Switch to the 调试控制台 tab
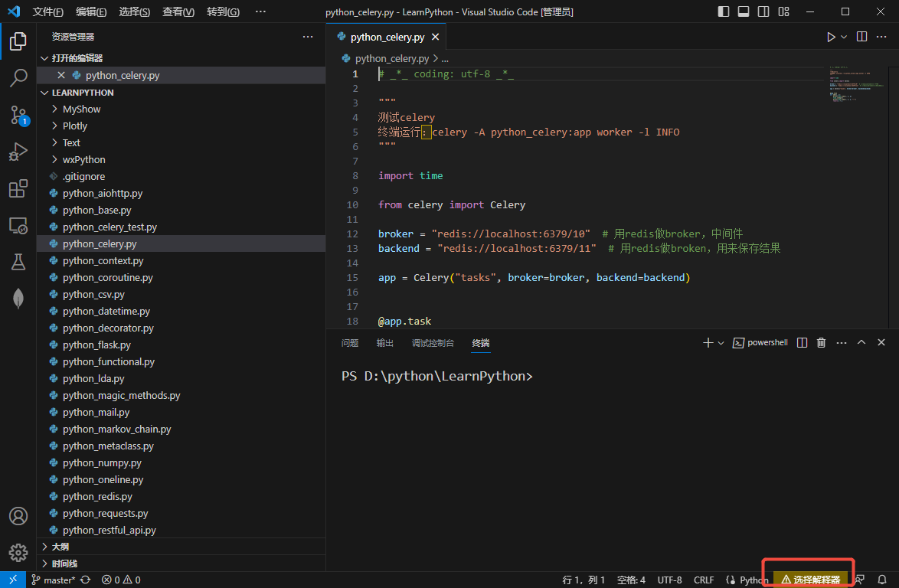This screenshot has height=588, width=899. click(433, 343)
